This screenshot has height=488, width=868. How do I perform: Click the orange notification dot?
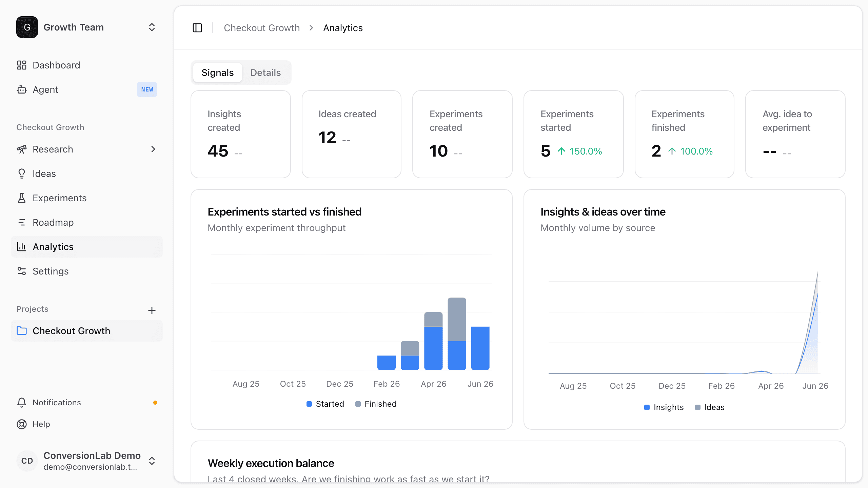155,403
